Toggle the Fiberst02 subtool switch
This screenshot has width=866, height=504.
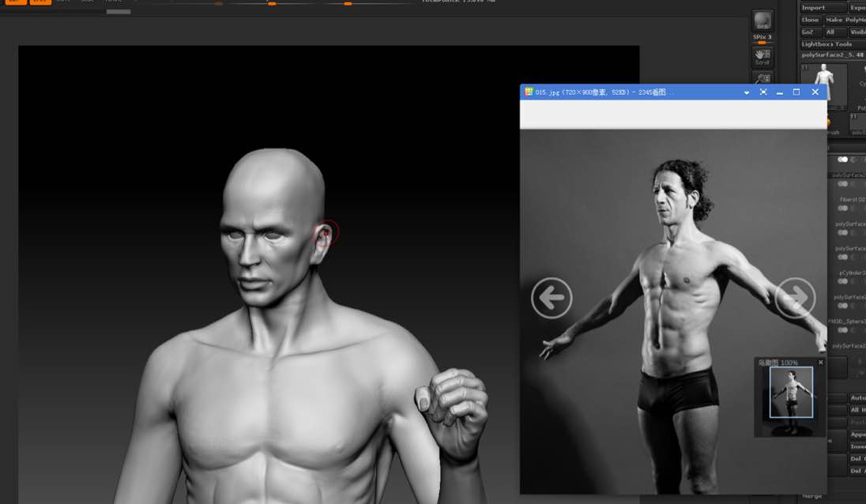coord(843,208)
